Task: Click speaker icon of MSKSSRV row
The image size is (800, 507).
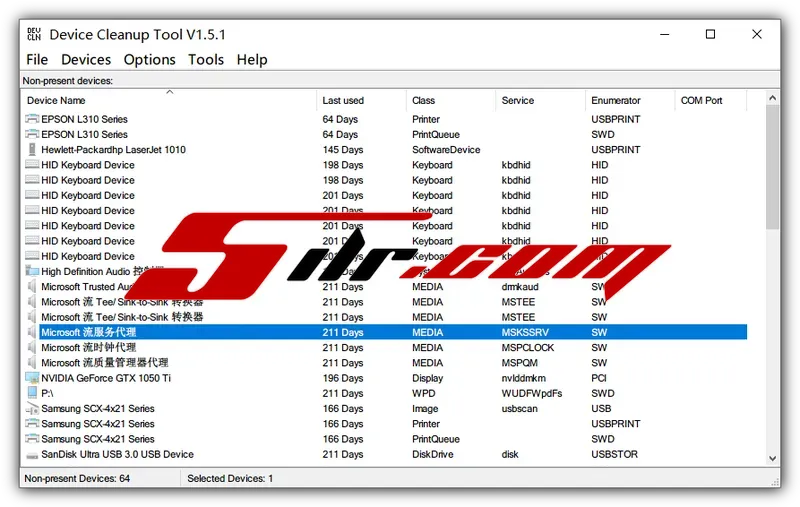Action: coord(32,332)
